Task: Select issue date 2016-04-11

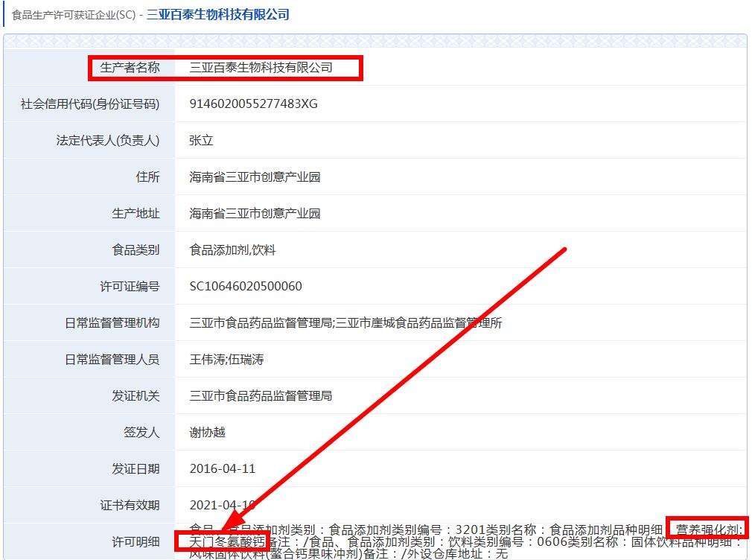Action: [223, 469]
